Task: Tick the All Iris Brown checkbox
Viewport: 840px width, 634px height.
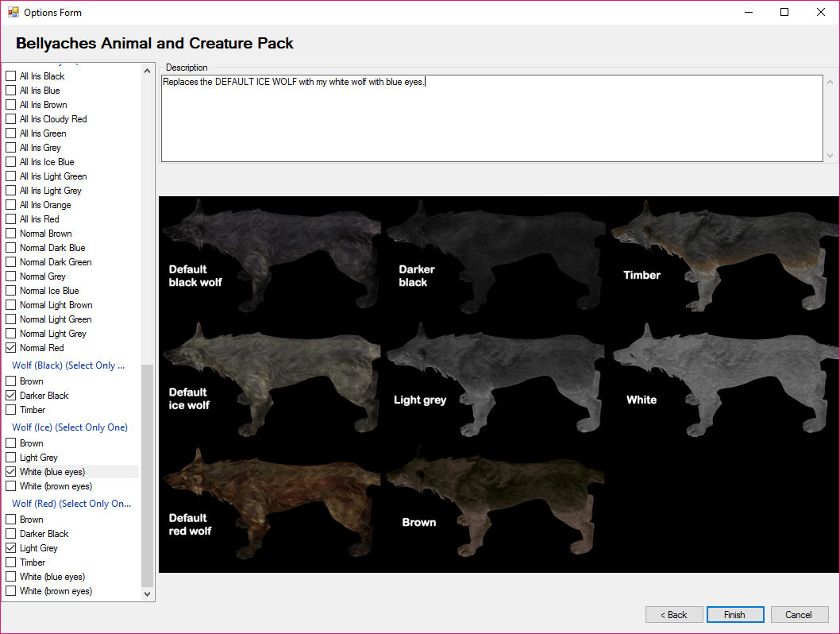Action: point(10,105)
